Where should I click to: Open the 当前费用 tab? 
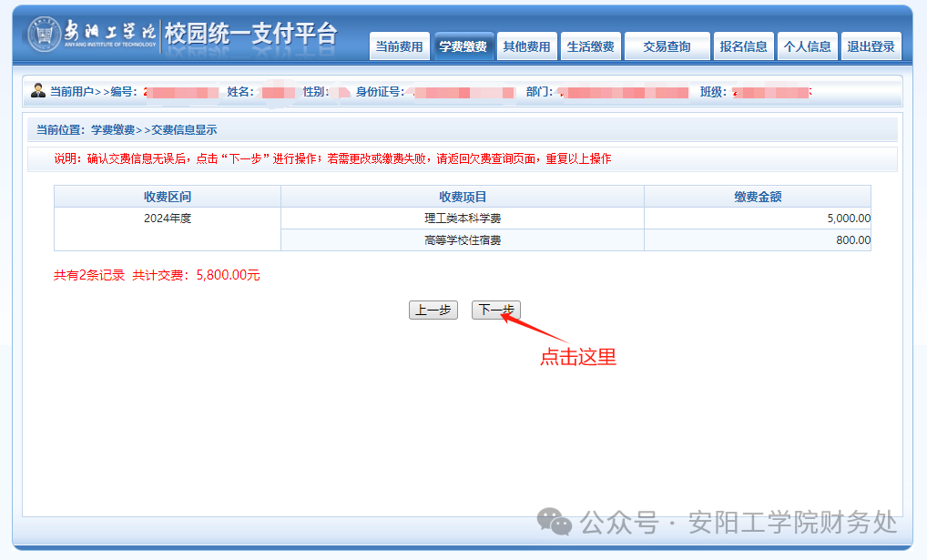click(x=399, y=46)
